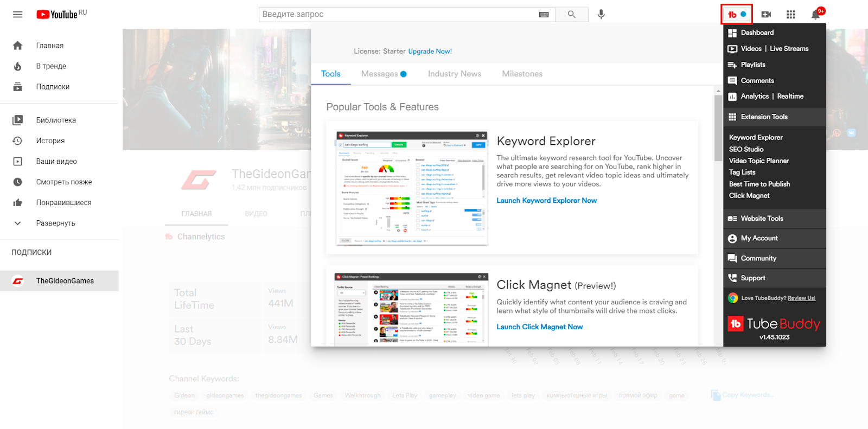
Task: Click the Upgrade Now link
Action: pos(430,52)
